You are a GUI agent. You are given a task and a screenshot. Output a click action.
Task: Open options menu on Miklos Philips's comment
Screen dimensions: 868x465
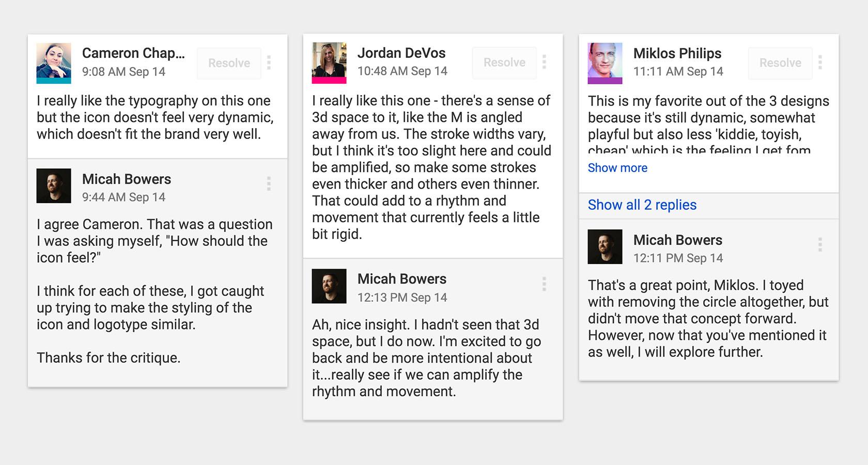pos(820,63)
